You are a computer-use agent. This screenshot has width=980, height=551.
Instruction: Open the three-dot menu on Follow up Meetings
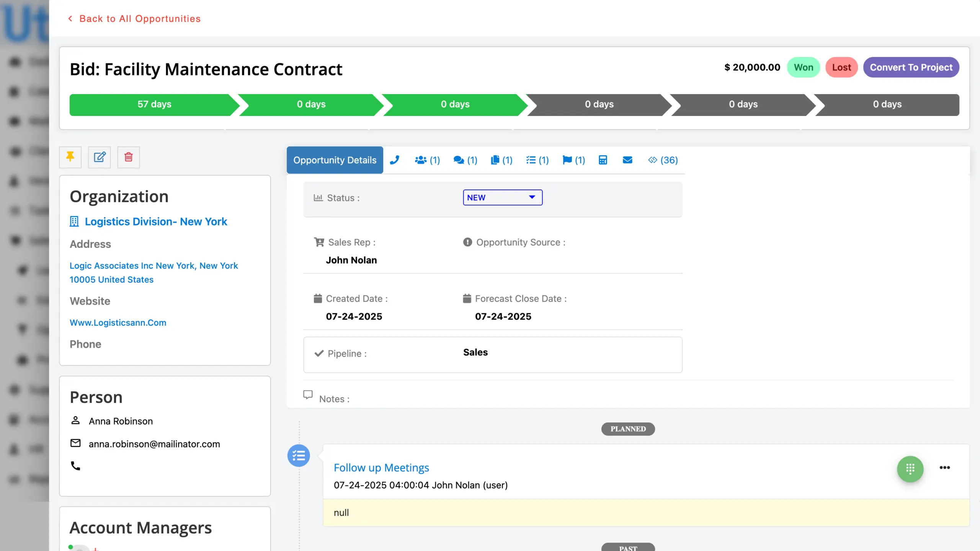pos(944,468)
